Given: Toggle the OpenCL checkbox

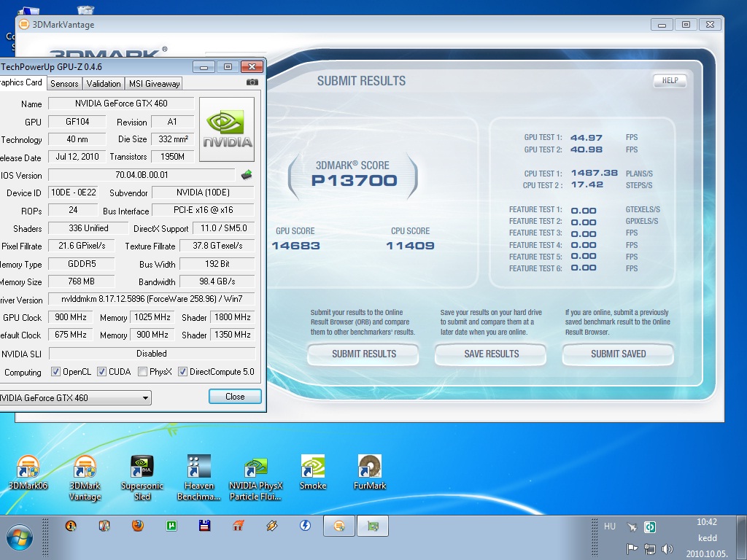Looking at the screenshot, I should point(55,371).
